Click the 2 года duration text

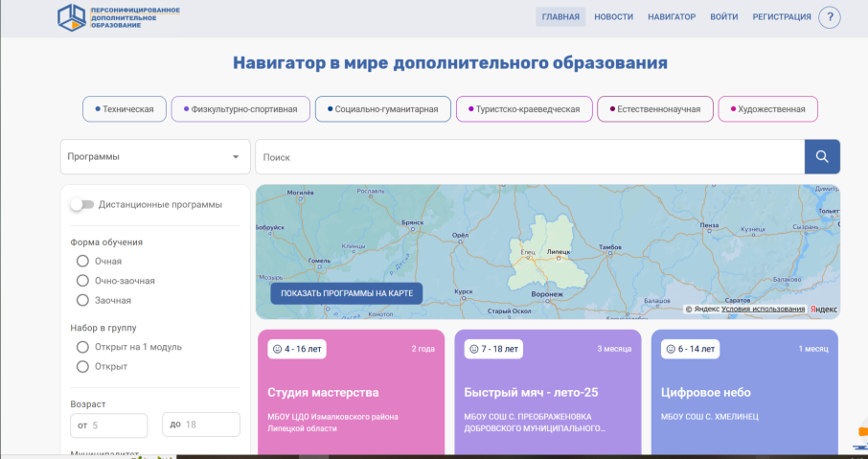tap(423, 349)
